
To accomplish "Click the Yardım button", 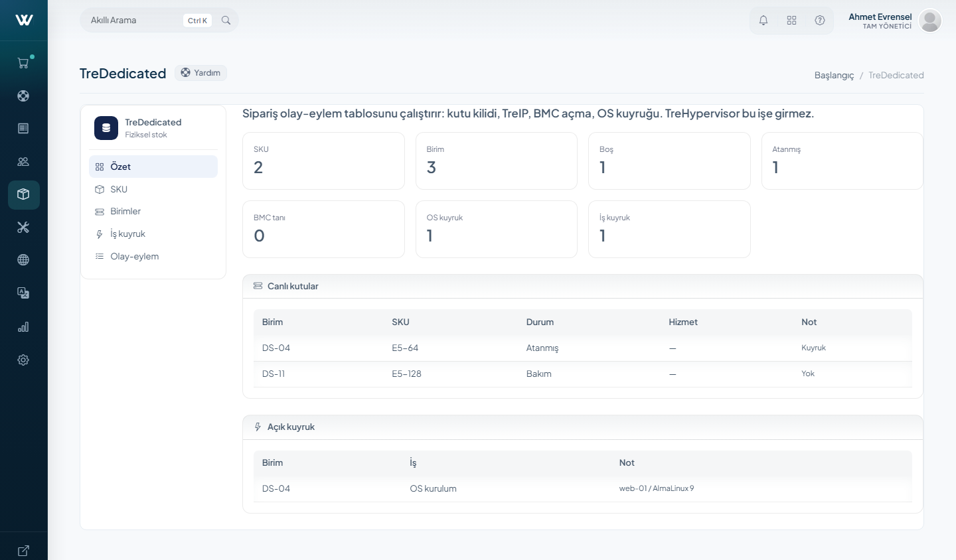I will point(200,73).
